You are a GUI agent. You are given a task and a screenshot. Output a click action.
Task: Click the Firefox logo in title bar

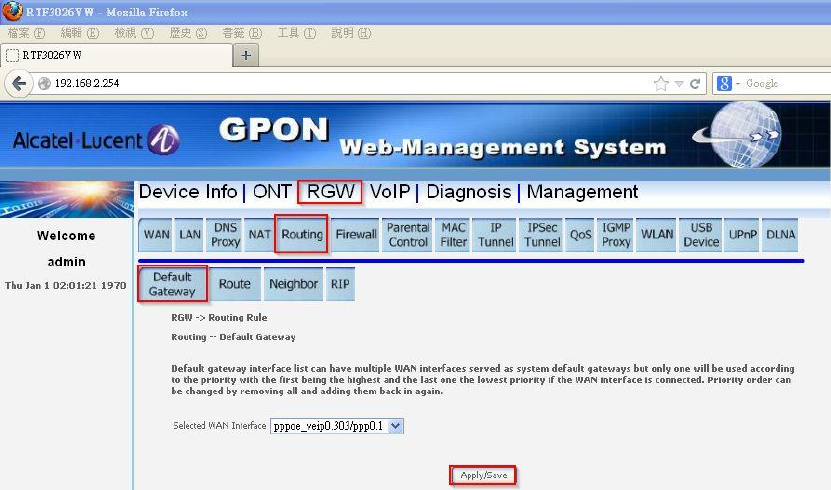(x=12, y=11)
